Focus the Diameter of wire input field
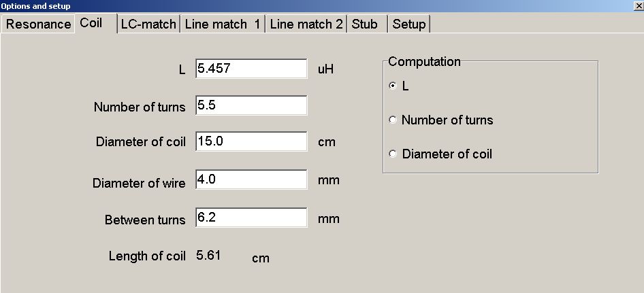Screen dimensions: 644x293 tap(251, 179)
